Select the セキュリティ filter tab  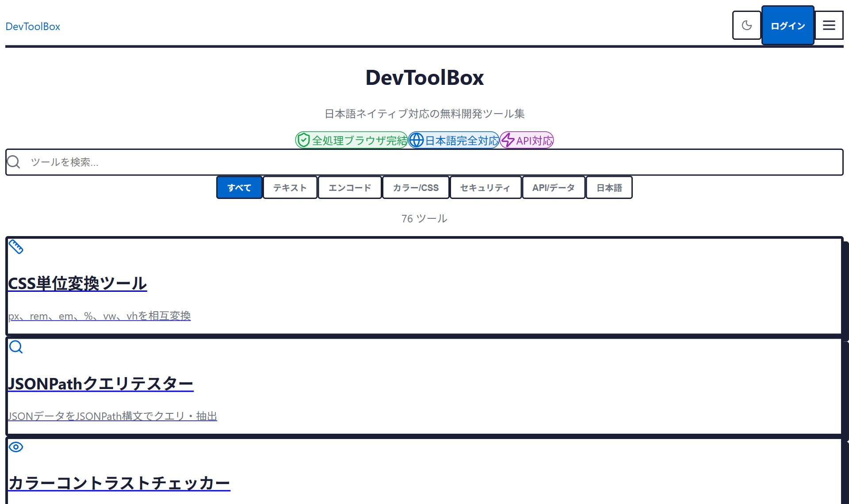[485, 187]
